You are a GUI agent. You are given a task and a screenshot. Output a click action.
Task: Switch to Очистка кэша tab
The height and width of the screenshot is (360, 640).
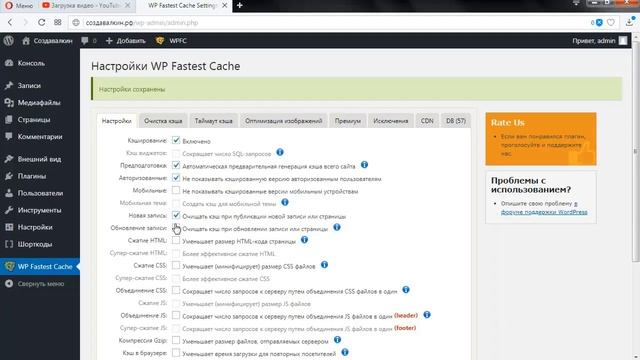(163, 121)
